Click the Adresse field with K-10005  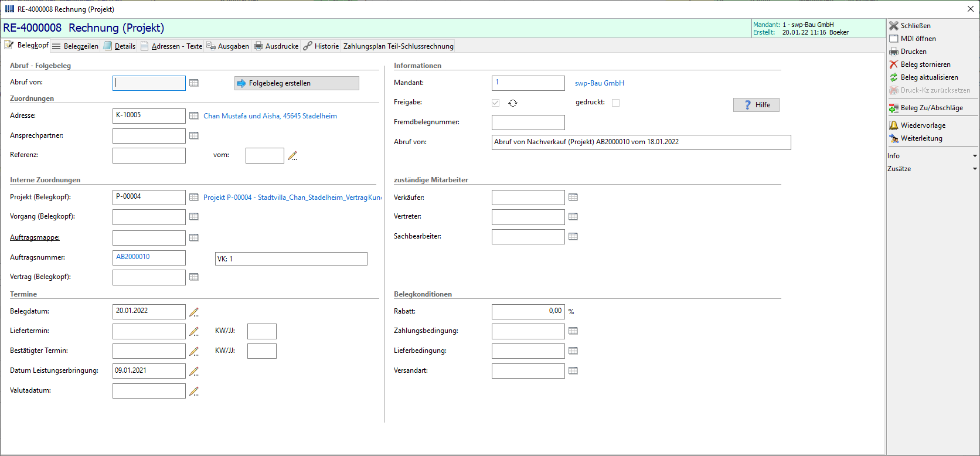click(149, 116)
